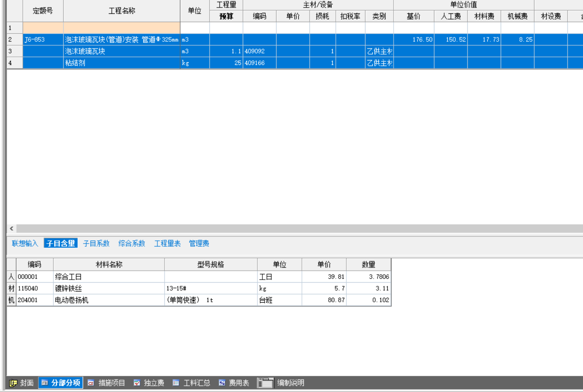This screenshot has height=392, width=583.
Task: Open the 工料汇总 sheet tab
Action: (191, 383)
